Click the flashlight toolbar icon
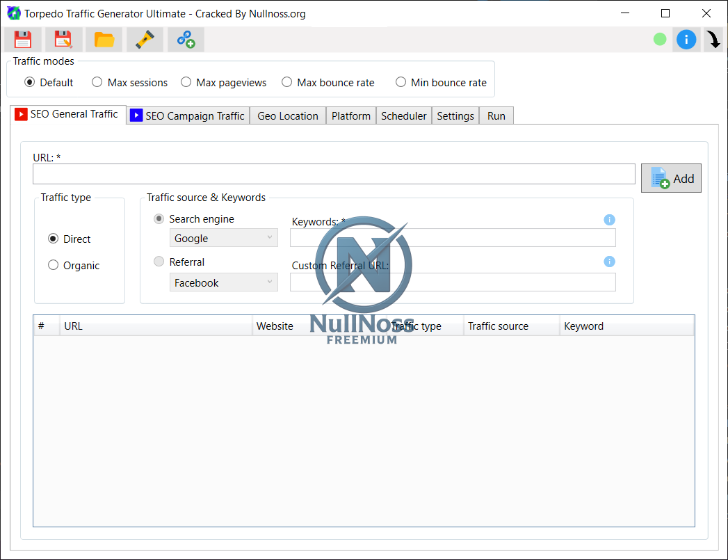Viewport: 728px width, 560px height. [x=145, y=40]
